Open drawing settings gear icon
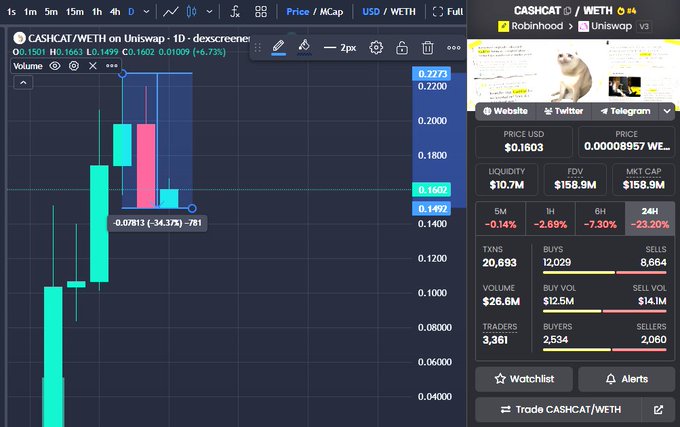This screenshot has height=427, width=680. pos(376,48)
